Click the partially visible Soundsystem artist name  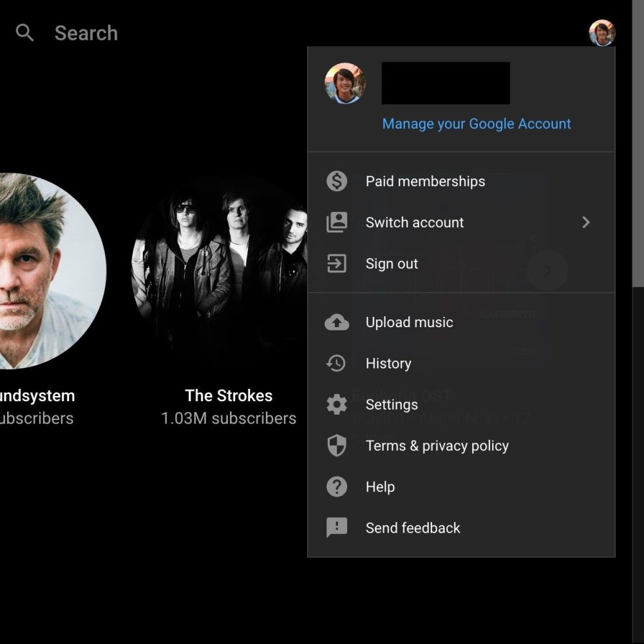(x=37, y=395)
